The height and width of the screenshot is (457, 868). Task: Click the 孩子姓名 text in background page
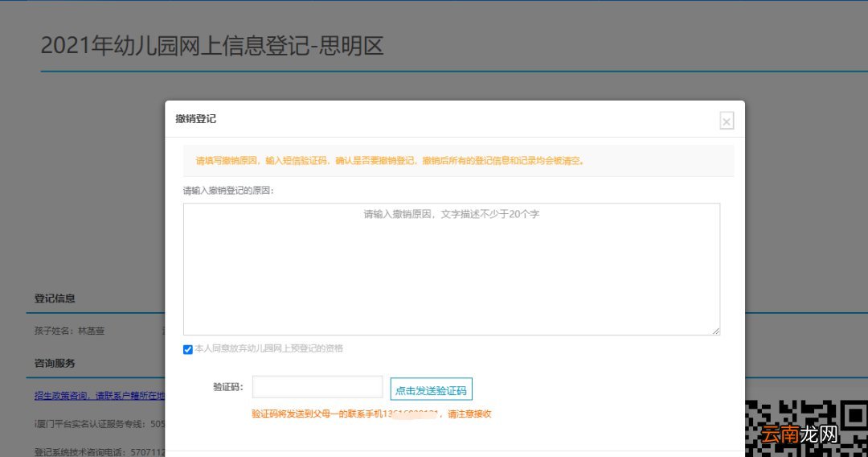coord(69,331)
